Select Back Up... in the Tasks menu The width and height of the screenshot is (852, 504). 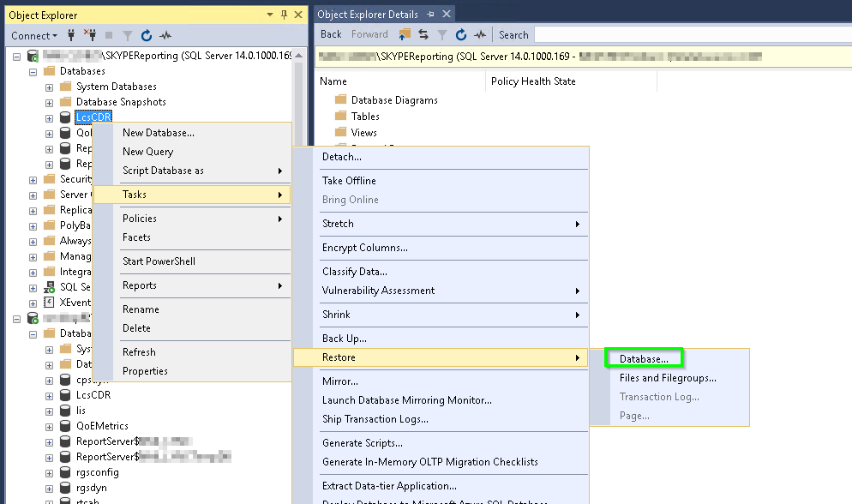click(344, 339)
